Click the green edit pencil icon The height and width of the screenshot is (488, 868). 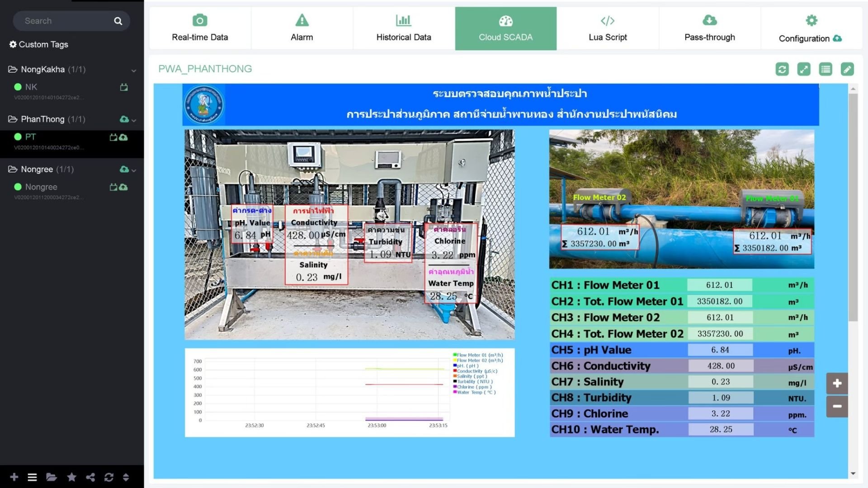pyautogui.click(x=847, y=69)
